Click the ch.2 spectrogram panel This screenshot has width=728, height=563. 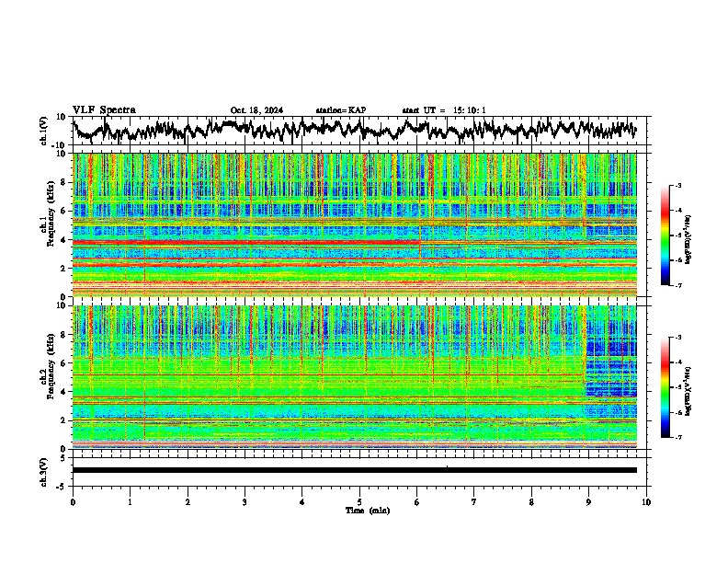pyautogui.click(x=354, y=377)
